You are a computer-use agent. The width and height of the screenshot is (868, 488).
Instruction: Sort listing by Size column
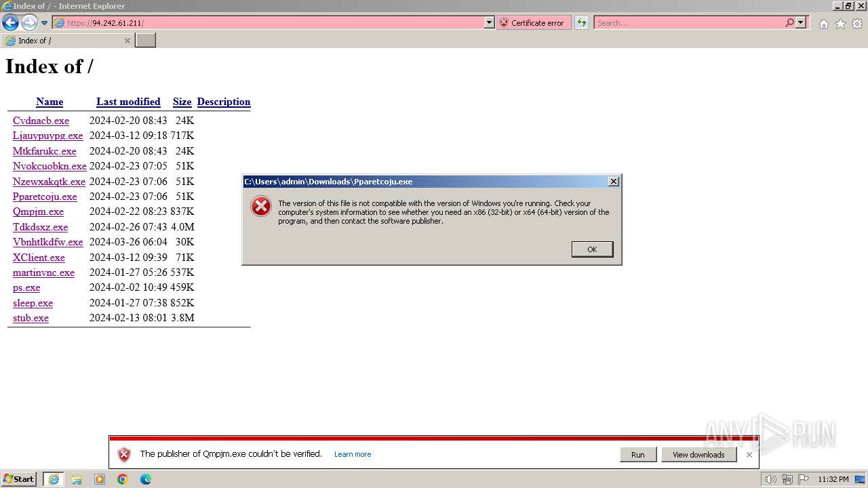coord(182,102)
